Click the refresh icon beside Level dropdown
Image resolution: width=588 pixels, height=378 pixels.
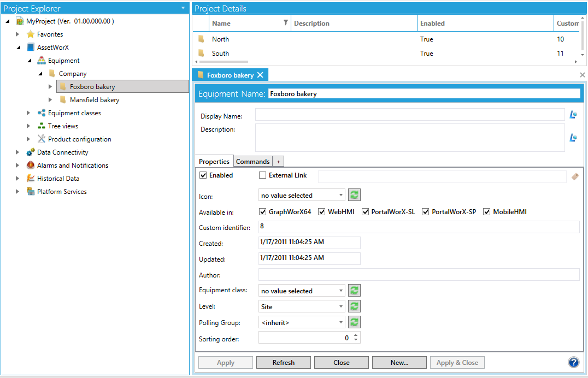[354, 306]
